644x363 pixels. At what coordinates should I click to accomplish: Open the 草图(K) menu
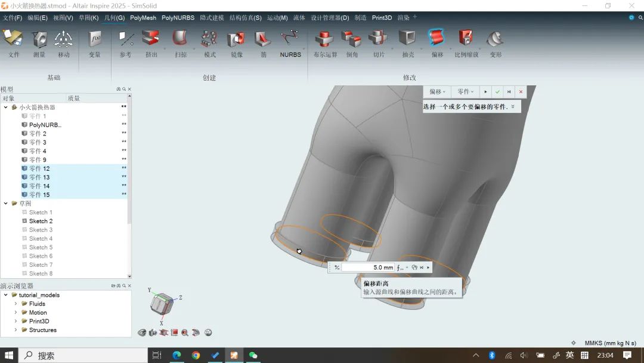pos(88,18)
